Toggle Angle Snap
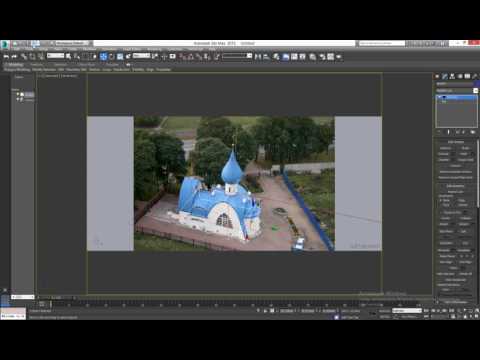The image size is (480, 360). (x=191, y=57)
